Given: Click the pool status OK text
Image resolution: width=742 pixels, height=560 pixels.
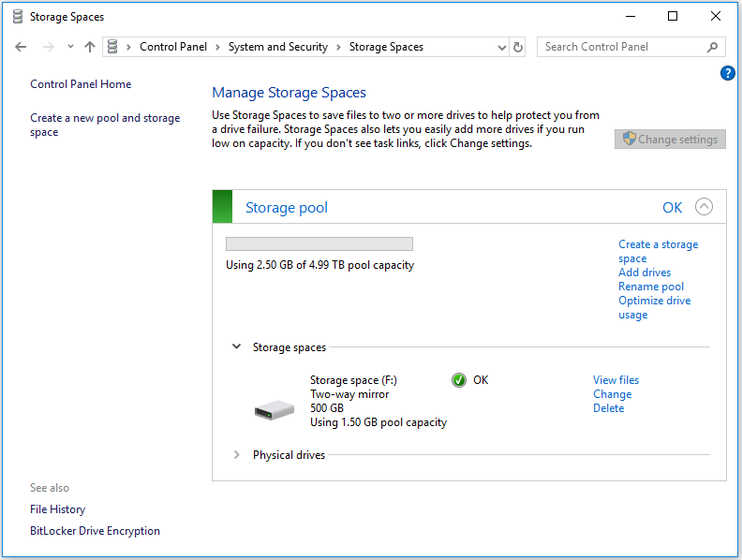Looking at the screenshot, I should click(672, 208).
